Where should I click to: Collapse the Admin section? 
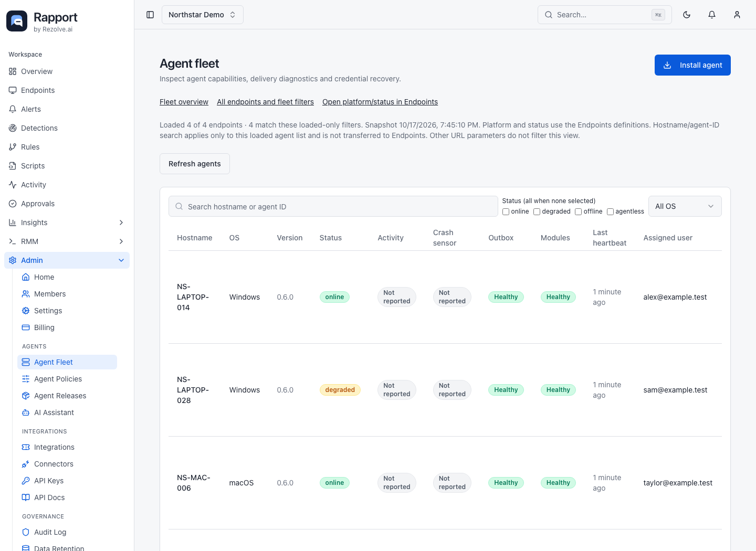(67, 260)
